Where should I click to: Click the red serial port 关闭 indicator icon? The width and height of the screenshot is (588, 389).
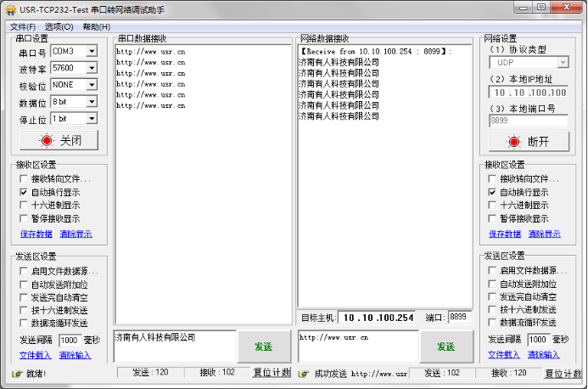coord(48,141)
